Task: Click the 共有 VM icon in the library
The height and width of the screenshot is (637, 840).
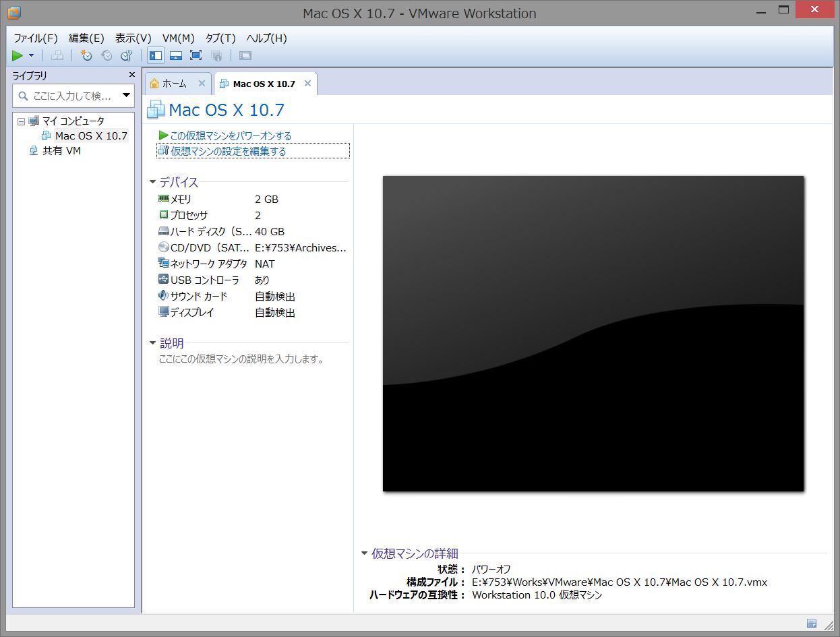Action: point(34,151)
